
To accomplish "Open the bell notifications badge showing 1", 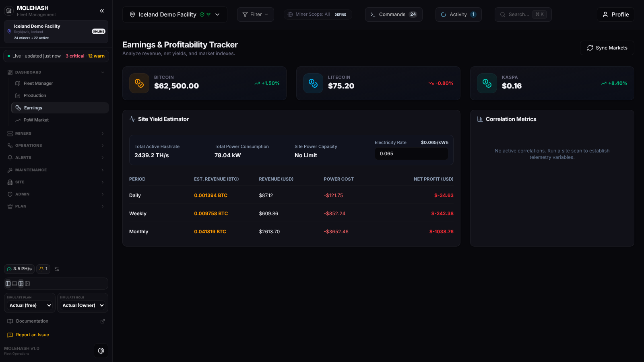I will click(43, 269).
